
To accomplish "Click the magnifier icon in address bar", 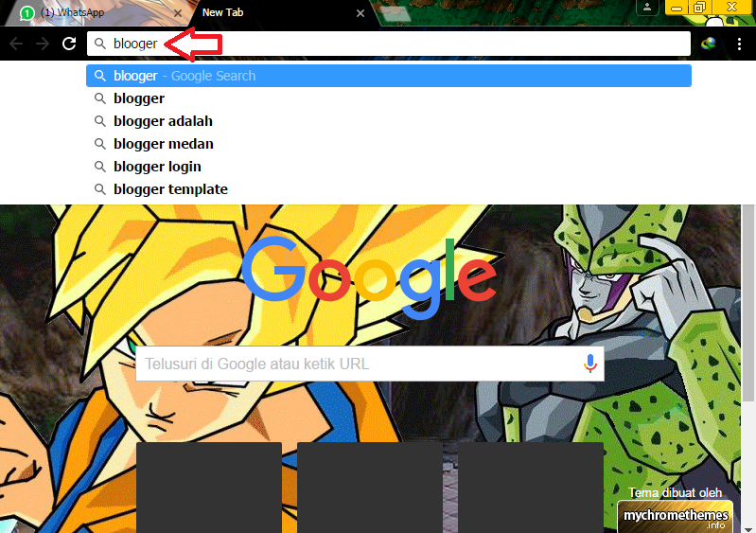I will click(99, 44).
